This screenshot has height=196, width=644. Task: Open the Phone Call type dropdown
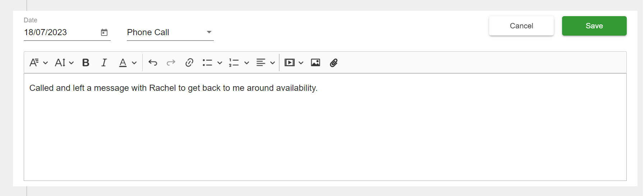point(170,32)
